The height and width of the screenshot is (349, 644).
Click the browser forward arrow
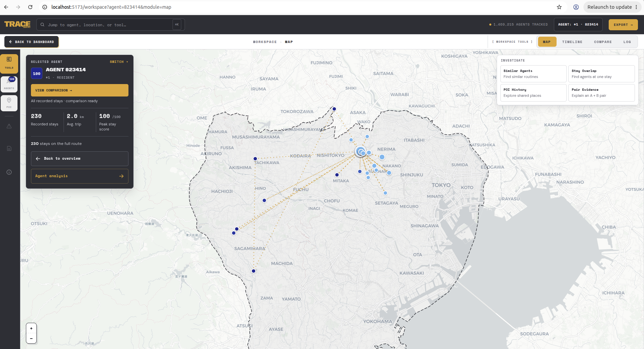click(18, 7)
